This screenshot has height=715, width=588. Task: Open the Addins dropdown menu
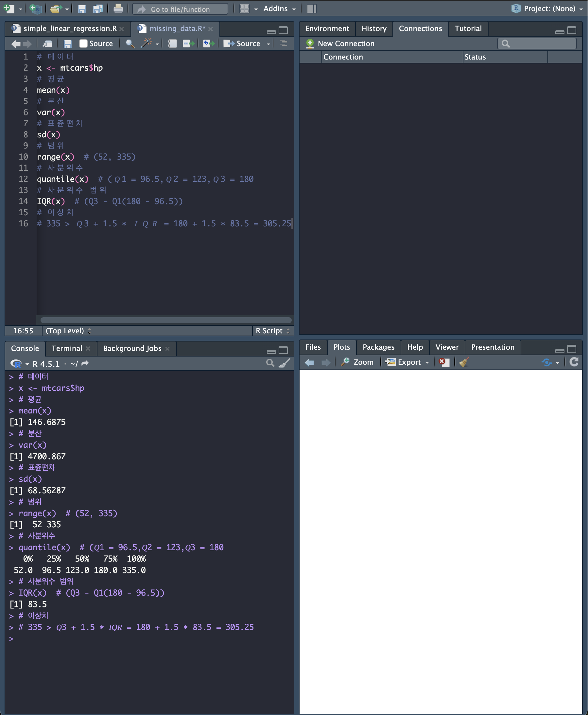click(279, 9)
